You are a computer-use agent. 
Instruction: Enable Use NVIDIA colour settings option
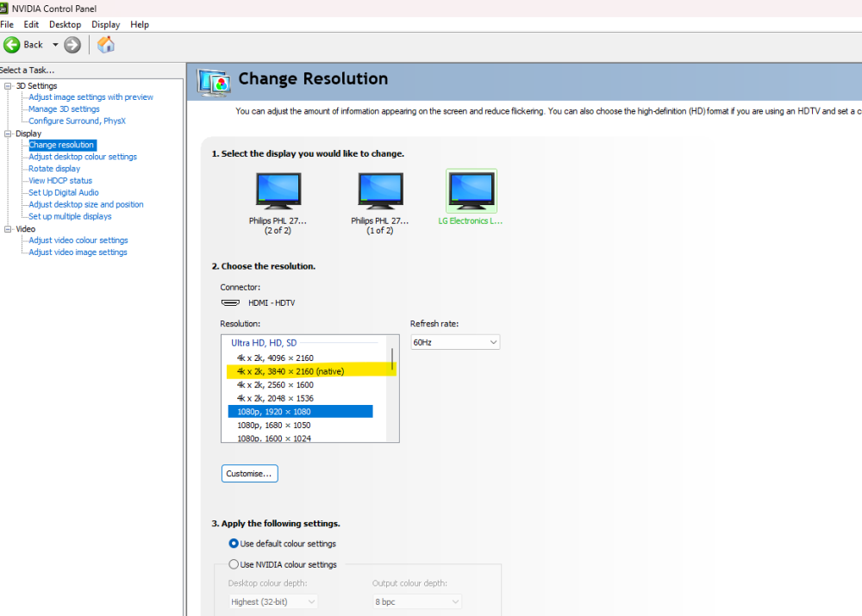click(234, 564)
